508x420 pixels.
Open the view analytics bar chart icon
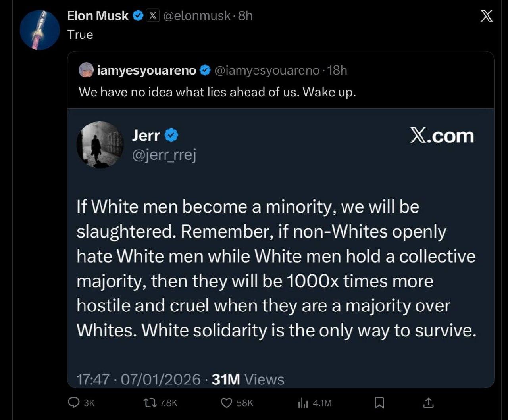click(303, 403)
